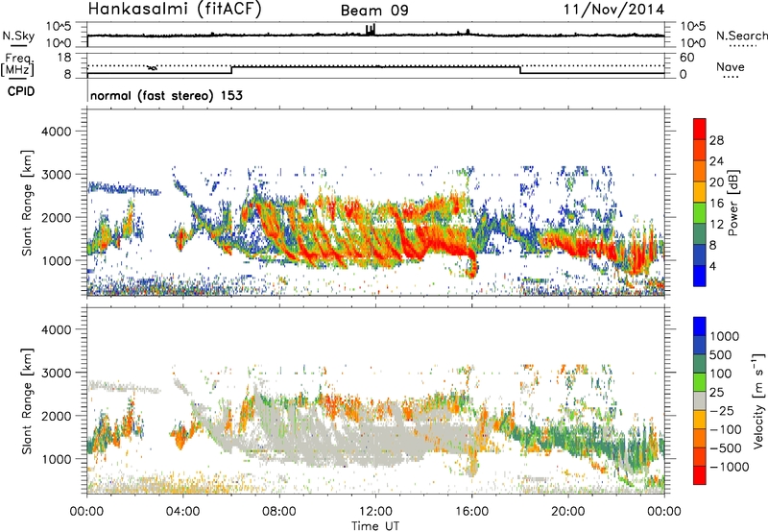Click the 25 label on Velocity colorbar
The width and height of the screenshot is (768, 532).
coord(716,393)
